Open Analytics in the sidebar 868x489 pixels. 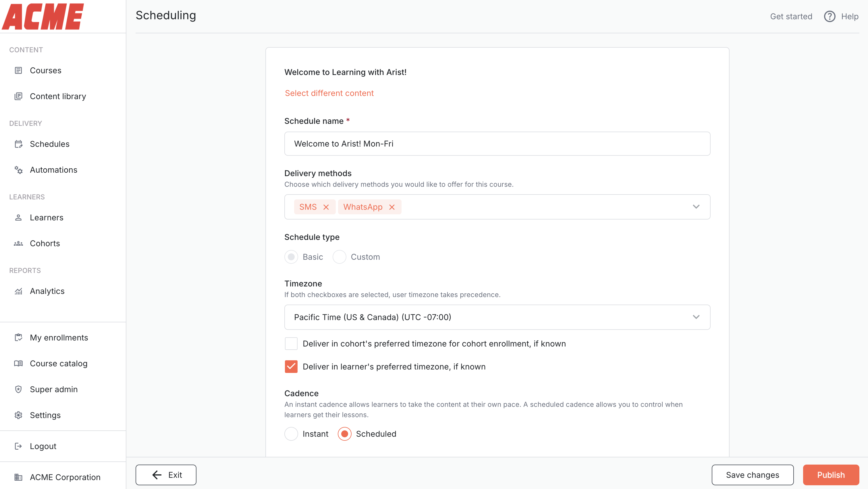click(47, 291)
